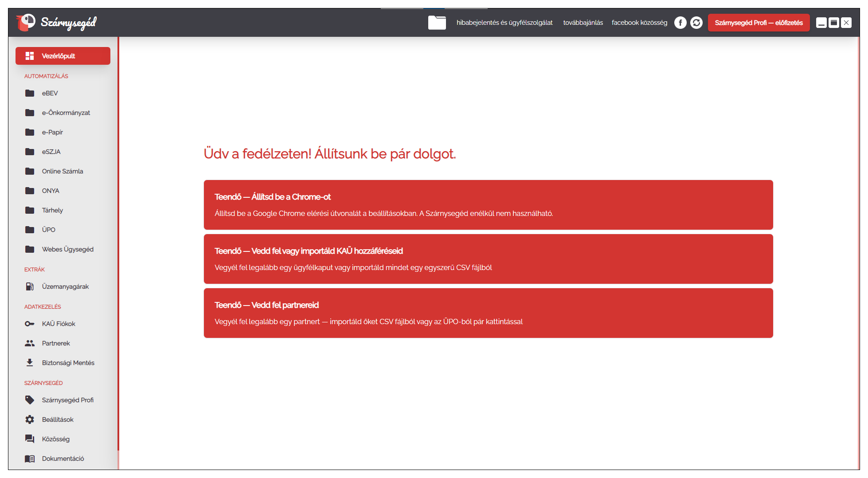
Task: Click the Szárnysegéd Profi — előfizetés button
Action: coord(758,23)
